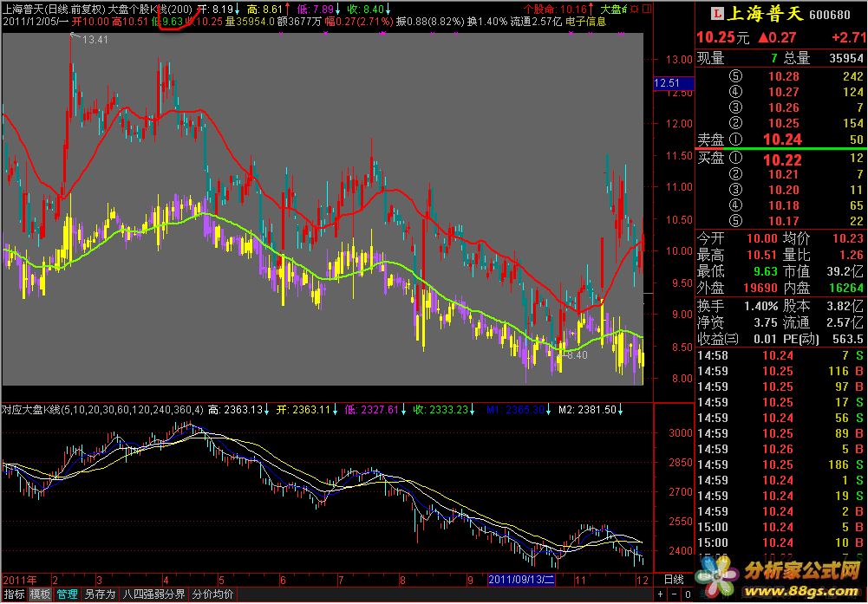Click sell level ③ price 10.26

tap(783, 107)
